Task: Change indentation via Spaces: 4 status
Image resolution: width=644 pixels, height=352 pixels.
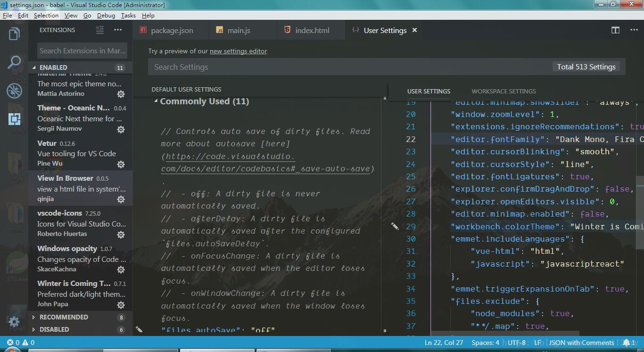Action: (x=485, y=343)
